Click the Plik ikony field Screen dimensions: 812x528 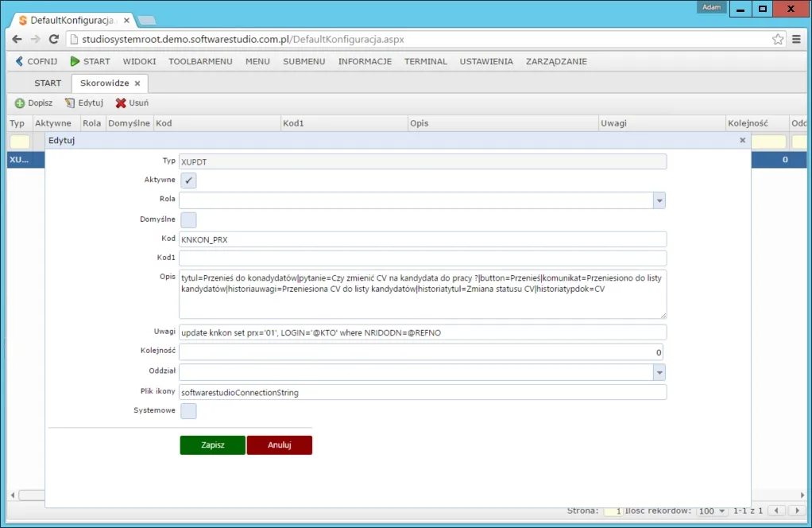(x=423, y=393)
